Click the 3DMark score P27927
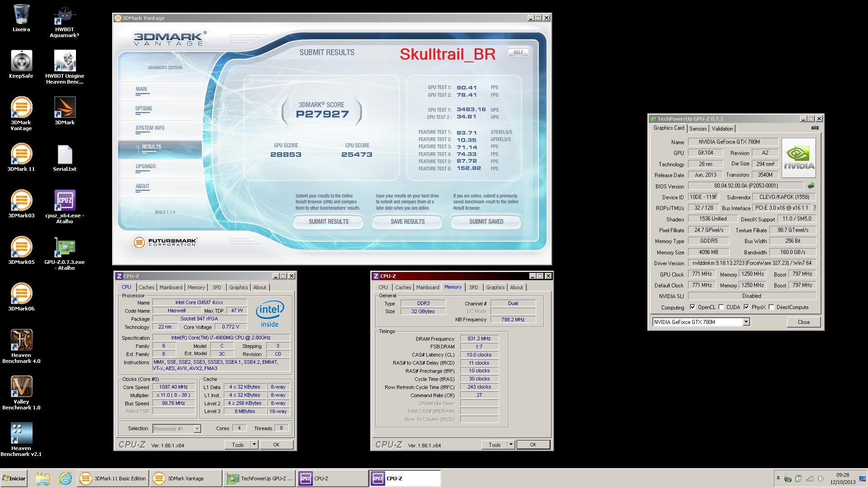Screen dimensions: 868x488 tap(322, 114)
